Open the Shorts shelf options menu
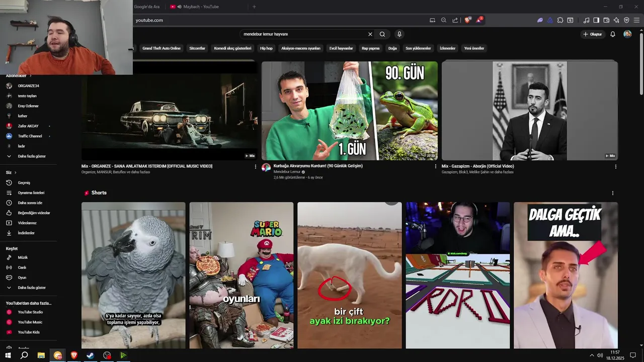The image size is (644, 362). [x=612, y=193]
